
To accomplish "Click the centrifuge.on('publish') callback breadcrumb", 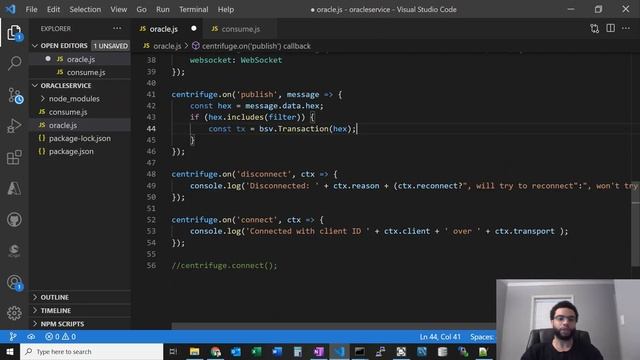I will (x=251, y=46).
